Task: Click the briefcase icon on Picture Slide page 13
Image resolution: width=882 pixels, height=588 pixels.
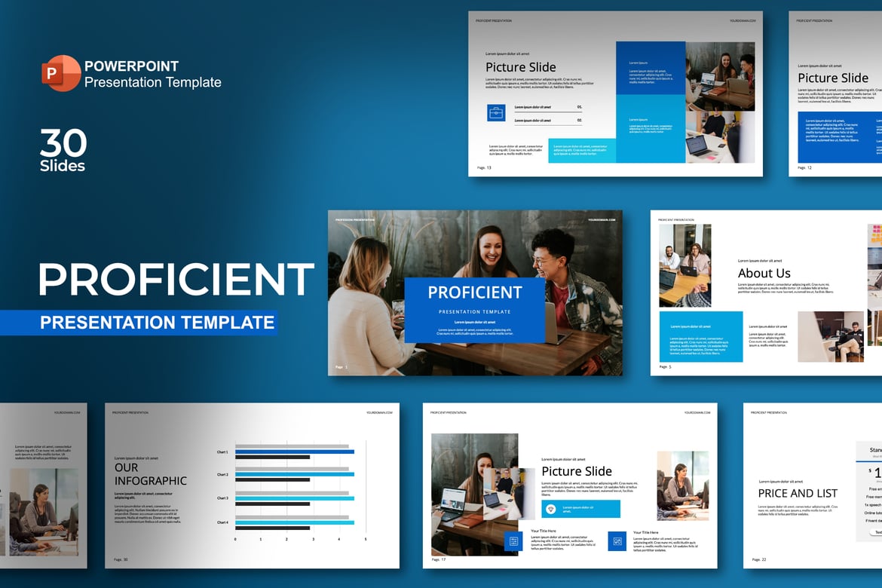Action: pyautogui.click(x=495, y=113)
